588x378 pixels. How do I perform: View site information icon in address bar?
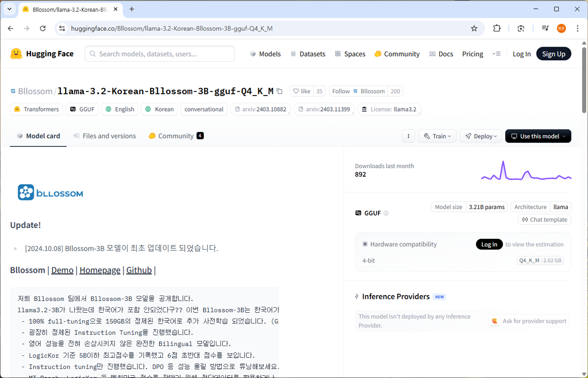click(62, 28)
